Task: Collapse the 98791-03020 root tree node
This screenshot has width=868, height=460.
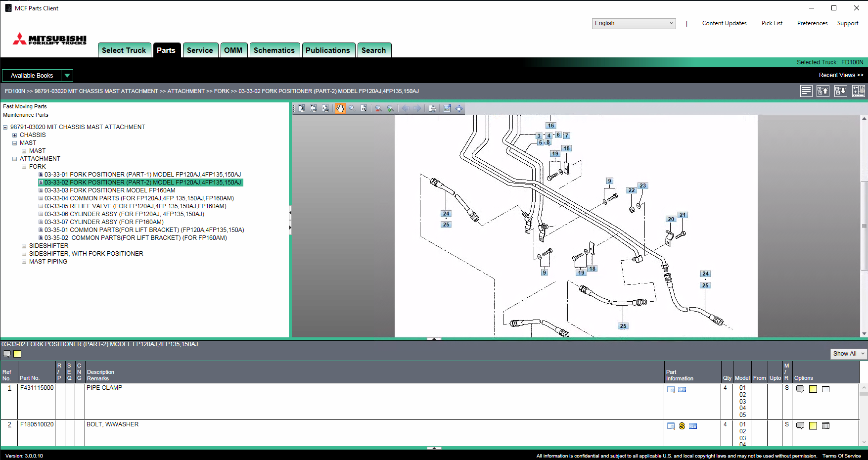Action: pos(5,127)
